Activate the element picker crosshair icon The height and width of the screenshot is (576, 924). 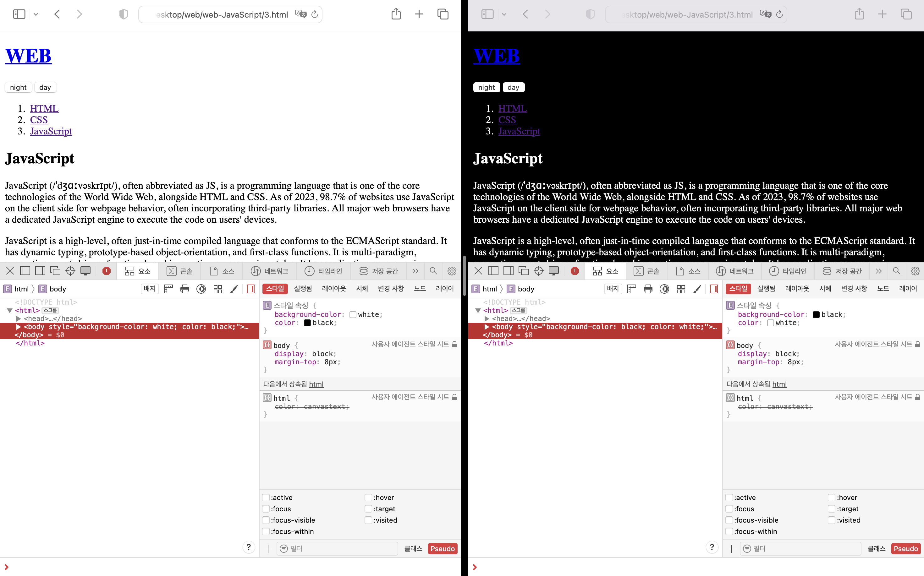coord(70,271)
